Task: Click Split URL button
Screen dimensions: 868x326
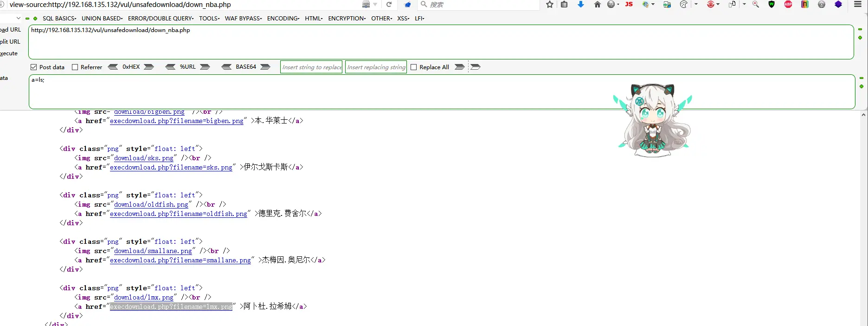Action: click(10, 42)
